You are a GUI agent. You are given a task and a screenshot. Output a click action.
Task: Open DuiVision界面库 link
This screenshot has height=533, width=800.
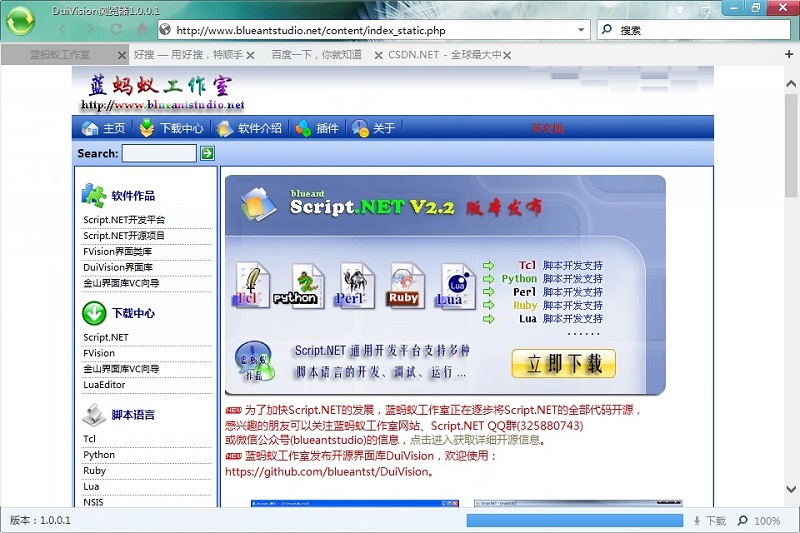tap(118, 267)
